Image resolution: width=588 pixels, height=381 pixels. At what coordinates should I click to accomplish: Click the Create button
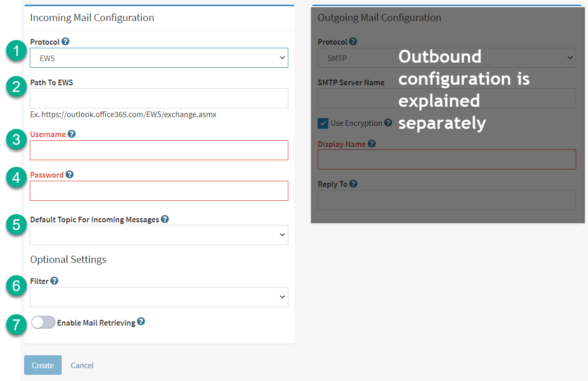pos(43,365)
